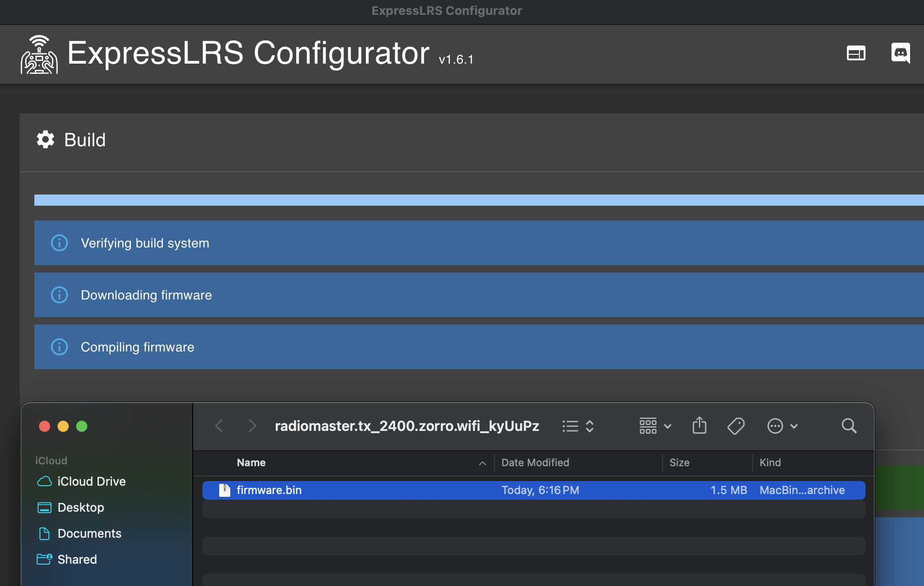Viewport: 924px width, 586px height.
Task: Minimize Finder window with yellow button
Action: pos(63,426)
